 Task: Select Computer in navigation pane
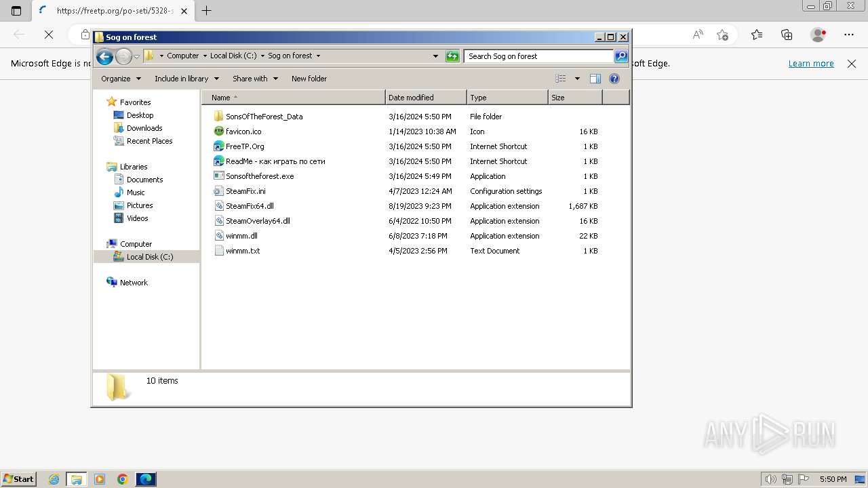136,244
